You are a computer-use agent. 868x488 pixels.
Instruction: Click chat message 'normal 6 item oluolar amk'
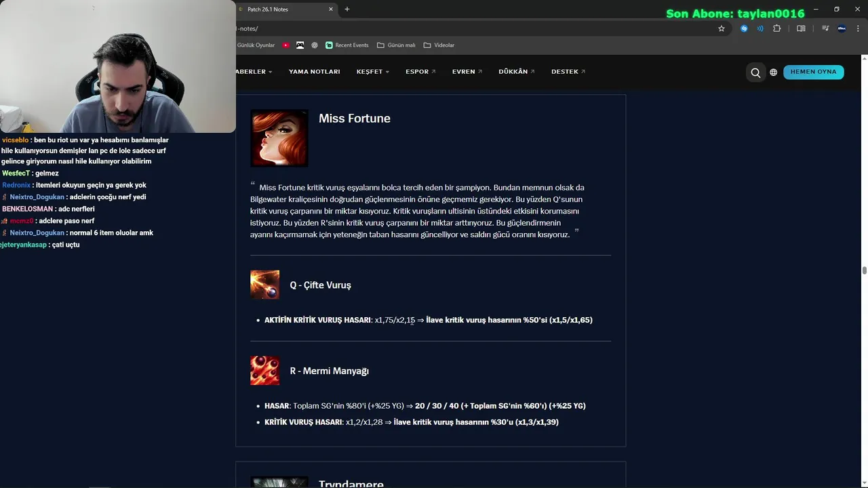click(x=111, y=233)
